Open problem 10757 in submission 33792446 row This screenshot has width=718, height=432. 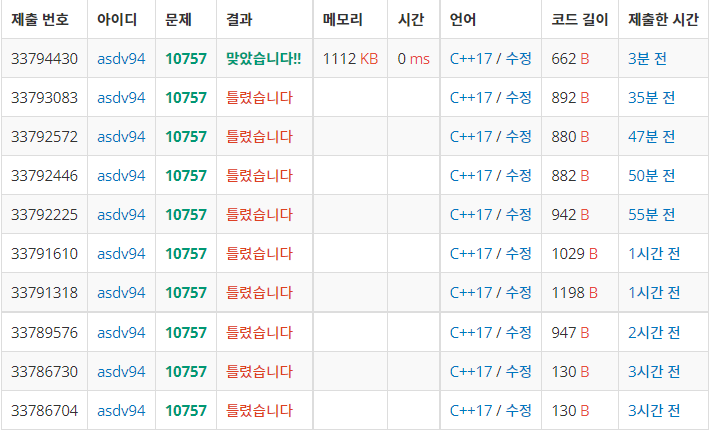point(186,175)
